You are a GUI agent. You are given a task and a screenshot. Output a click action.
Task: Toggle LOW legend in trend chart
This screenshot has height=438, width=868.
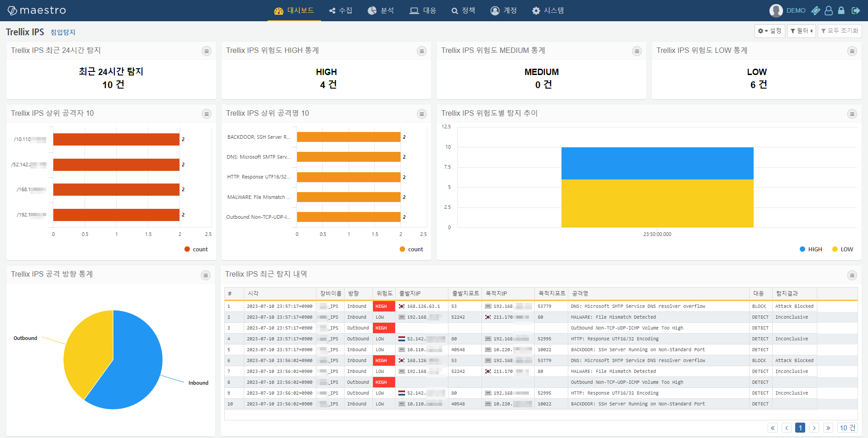point(843,249)
